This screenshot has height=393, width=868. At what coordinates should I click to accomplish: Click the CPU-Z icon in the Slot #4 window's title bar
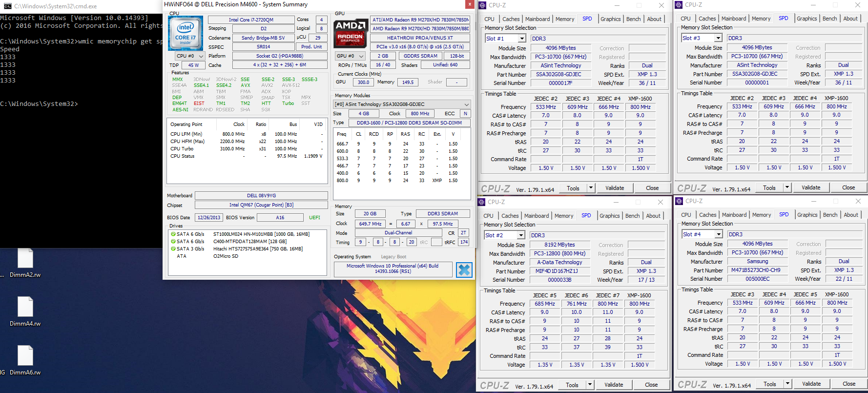tap(680, 201)
